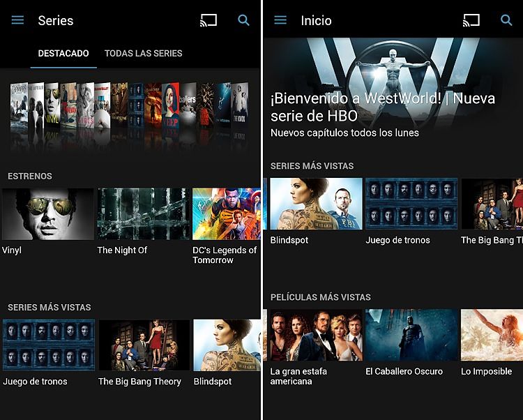Open Juego de tronos thumbnail on Inicio screen

coord(411,204)
